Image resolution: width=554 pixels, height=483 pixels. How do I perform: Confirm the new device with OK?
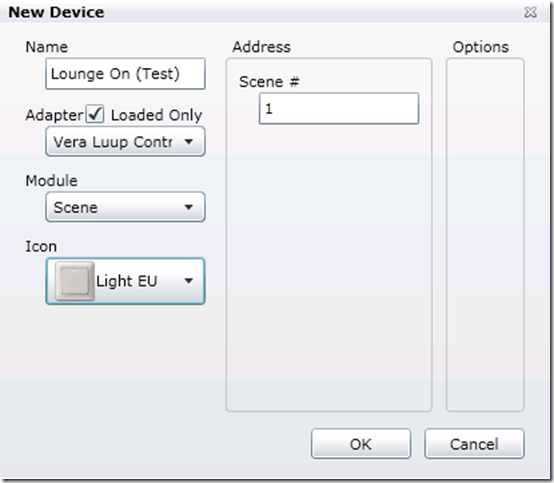click(x=361, y=444)
